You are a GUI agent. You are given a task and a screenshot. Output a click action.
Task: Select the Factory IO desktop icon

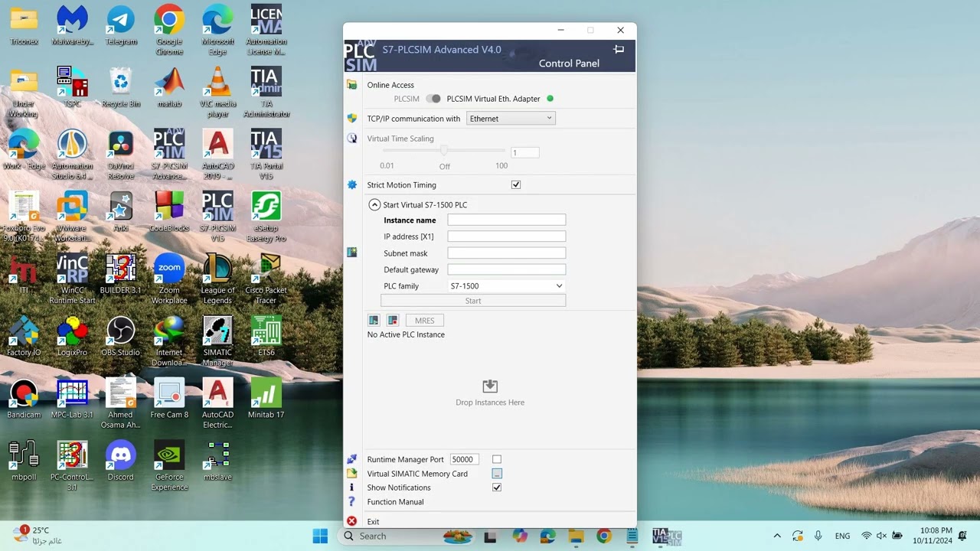[24, 336]
